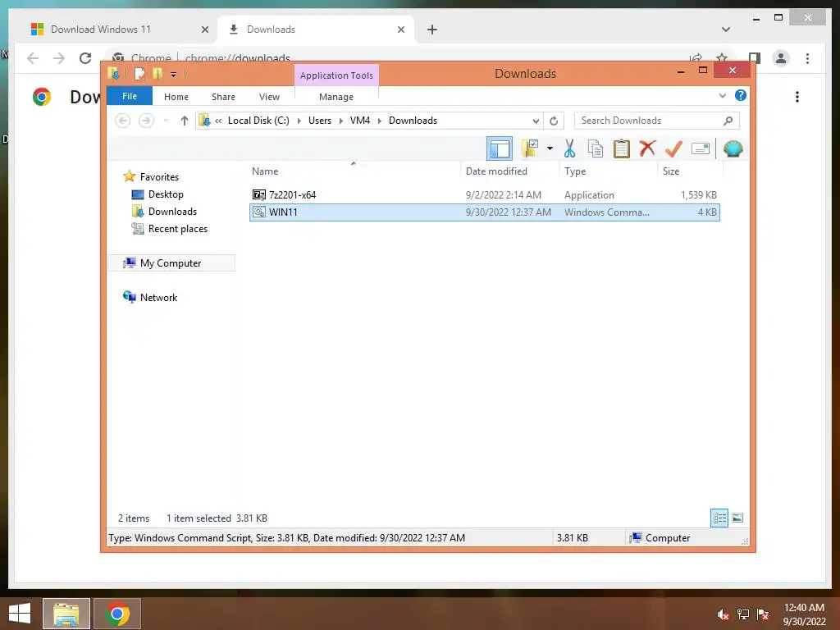The height and width of the screenshot is (630, 840).
Task: Click the Application Tools contextual tab header
Action: [336, 75]
